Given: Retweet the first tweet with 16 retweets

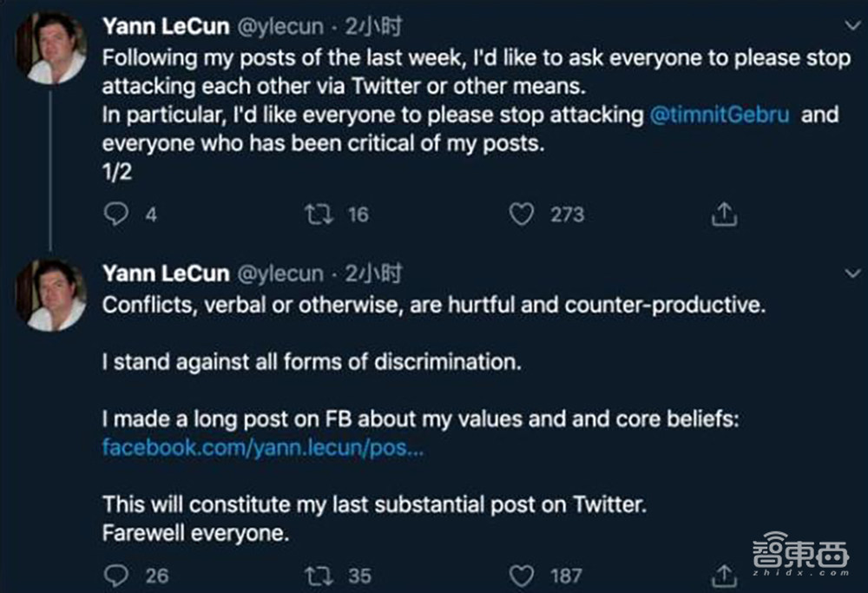Looking at the screenshot, I should click(x=320, y=214).
